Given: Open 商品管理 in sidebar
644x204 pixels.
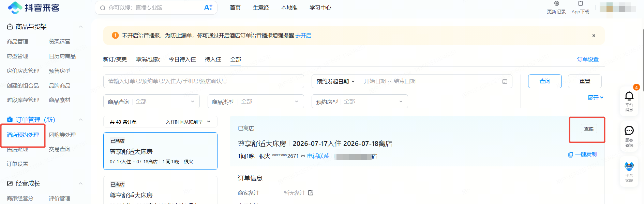Looking at the screenshot, I should 17,42.
